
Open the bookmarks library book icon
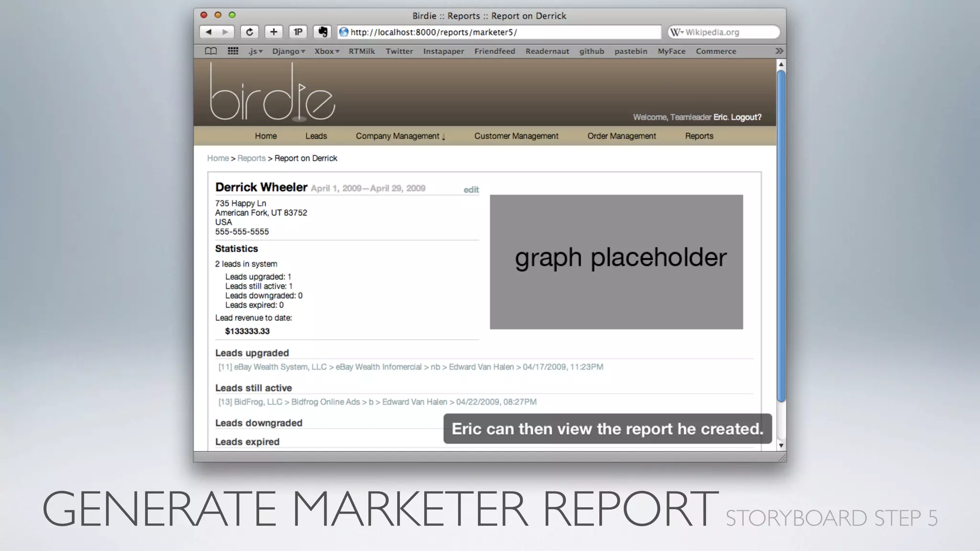pyautogui.click(x=211, y=51)
